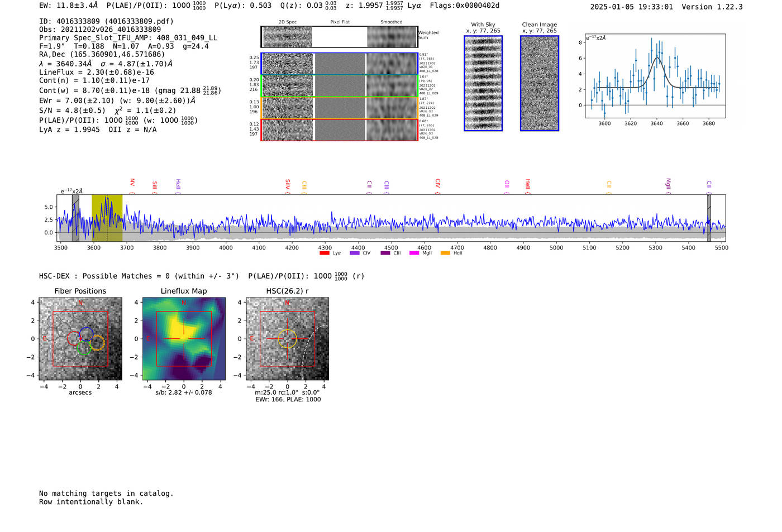Click the 'Flags:0x0000402d' header text
The width and height of the screenshot is (782, 532).
tap(465, 6)
